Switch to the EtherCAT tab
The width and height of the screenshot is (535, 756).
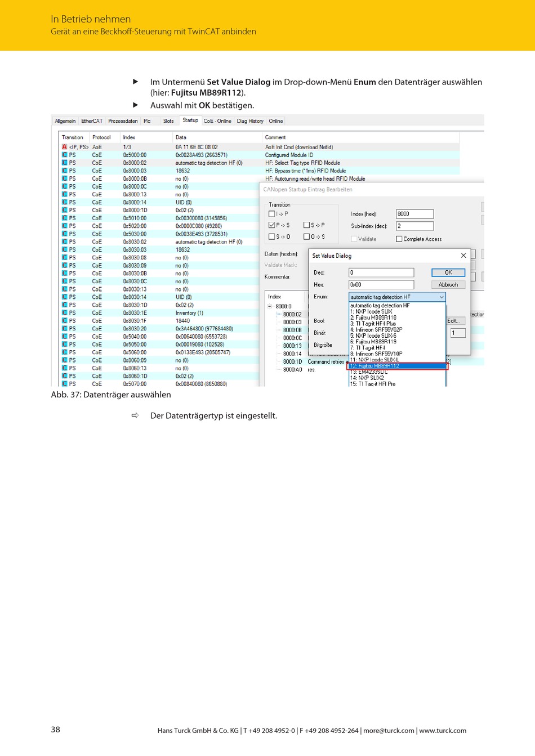point(92,121)
